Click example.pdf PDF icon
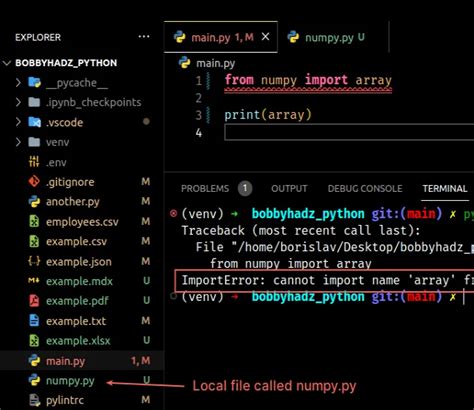Screen dimensions: 474x410 34,301
